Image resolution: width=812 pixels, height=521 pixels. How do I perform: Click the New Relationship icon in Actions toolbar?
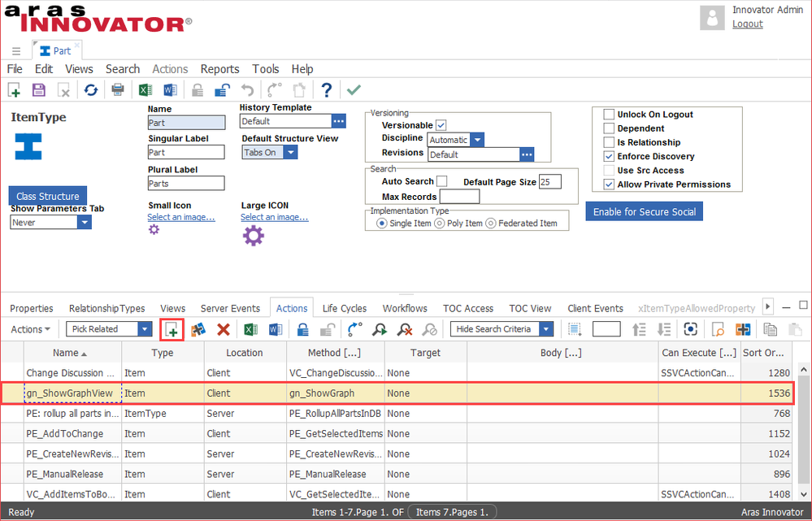tap(172, 329)
